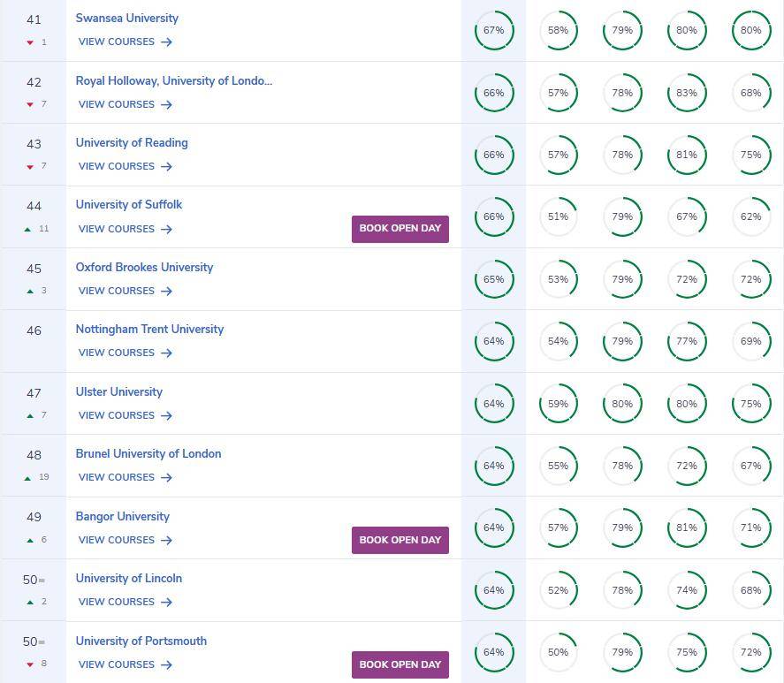Viewport: 784px width, 683px height.
Task: Click Swansea University's 67% overall score circle
Action: click(494, 31)
